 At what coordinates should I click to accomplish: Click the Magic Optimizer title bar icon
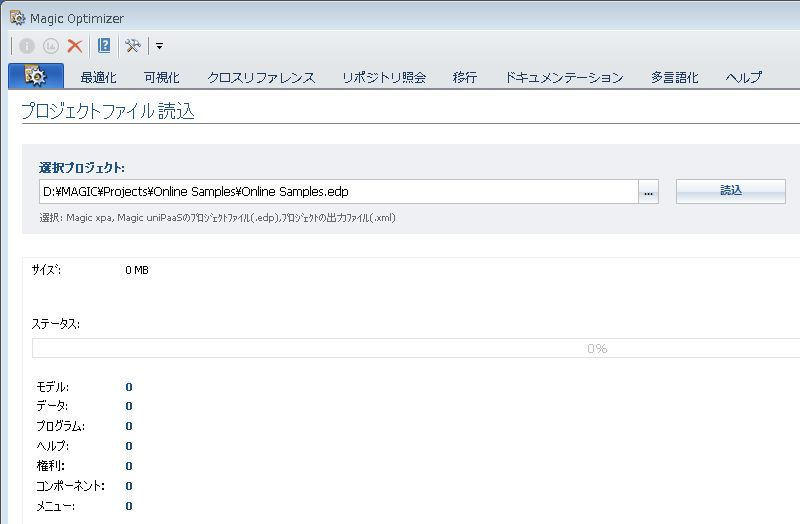[x=17, y=18]
